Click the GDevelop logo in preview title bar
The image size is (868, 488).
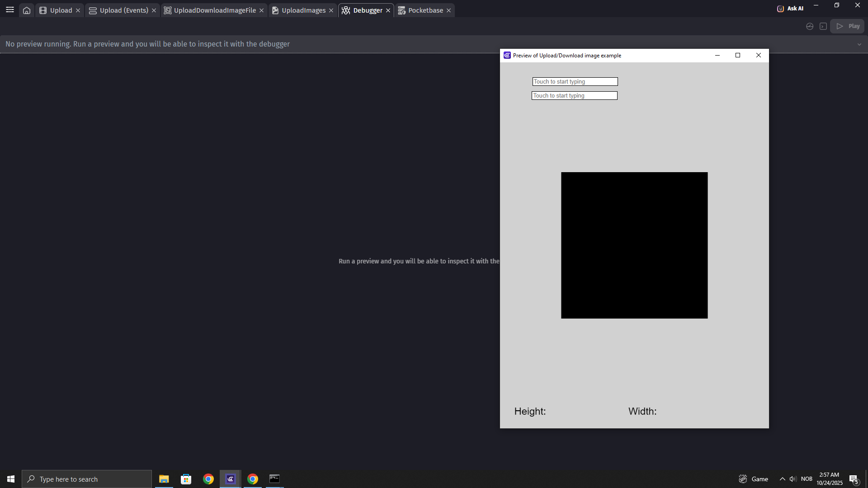(x=507, y=56)
